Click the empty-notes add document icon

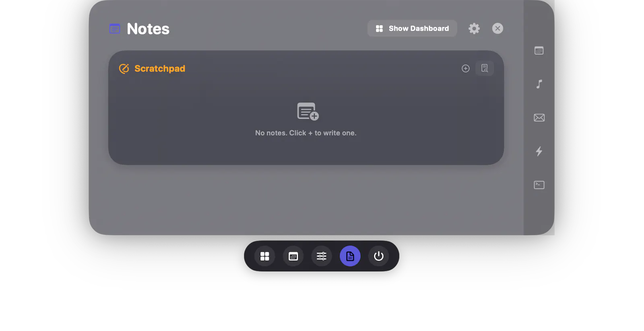point(308,111)
